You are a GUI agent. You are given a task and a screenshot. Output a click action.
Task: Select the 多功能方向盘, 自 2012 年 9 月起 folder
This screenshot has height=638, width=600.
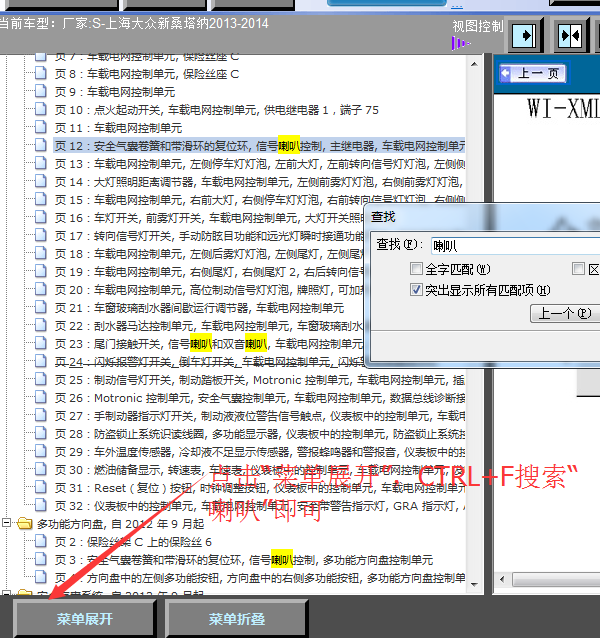(120, 524)
